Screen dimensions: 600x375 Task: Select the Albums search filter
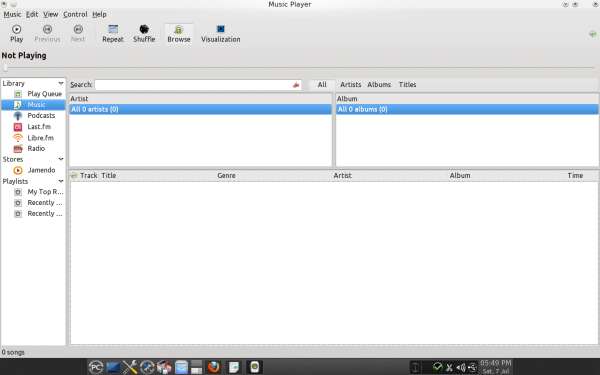379,85
